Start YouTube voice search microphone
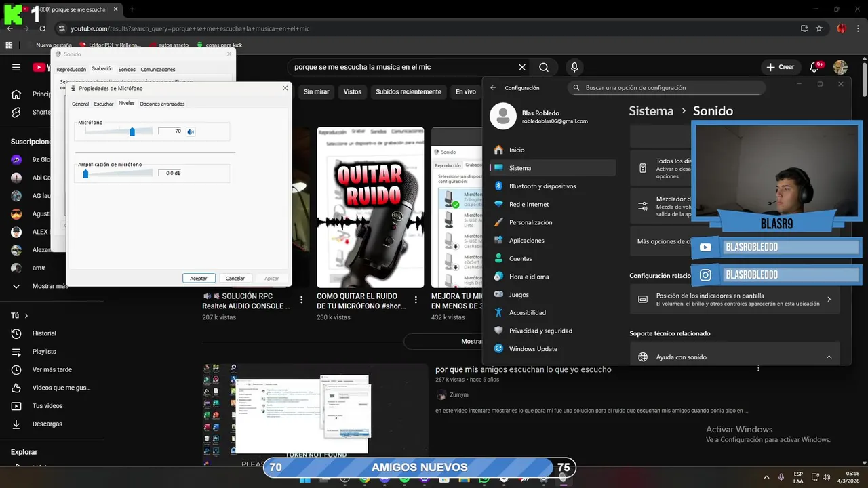The image size is (868, 488). [x=574, y=67]
